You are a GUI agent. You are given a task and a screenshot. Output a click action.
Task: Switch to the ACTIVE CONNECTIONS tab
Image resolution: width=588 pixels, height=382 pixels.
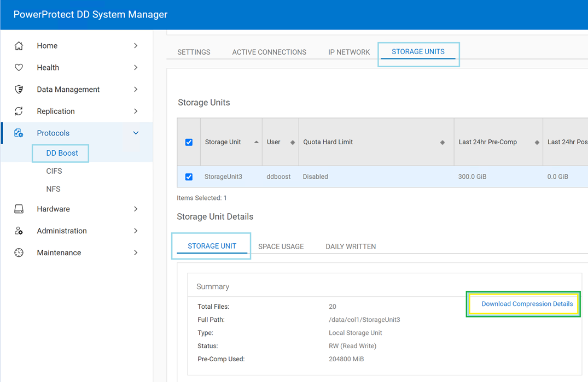tap(269, 52)
